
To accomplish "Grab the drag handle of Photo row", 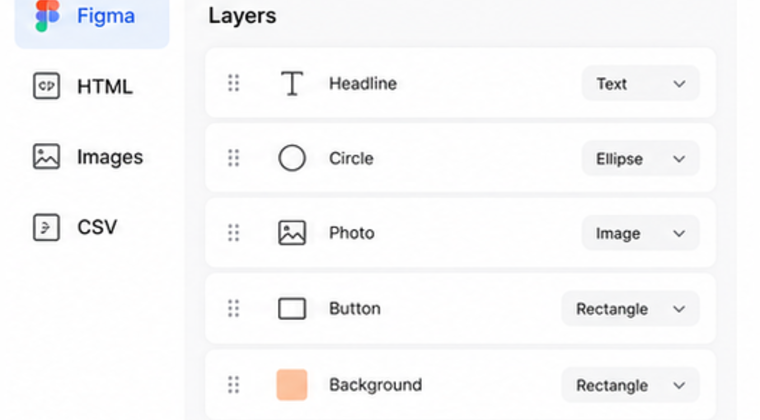I will (x=234, y=233).
